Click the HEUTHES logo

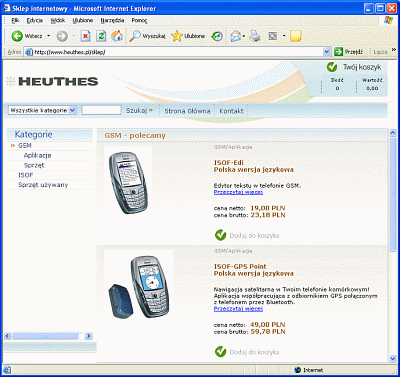[x=52, y=81]
